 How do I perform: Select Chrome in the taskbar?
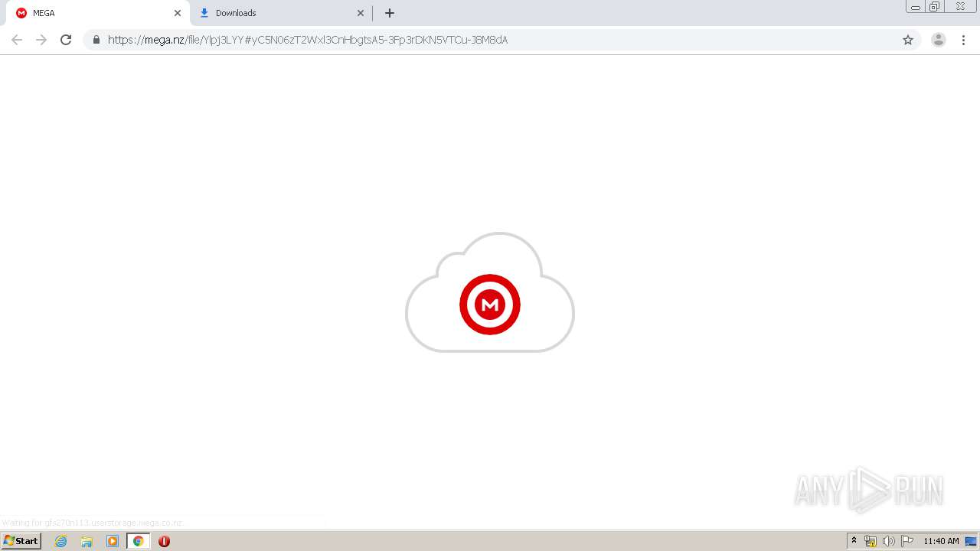pos(139,541)
